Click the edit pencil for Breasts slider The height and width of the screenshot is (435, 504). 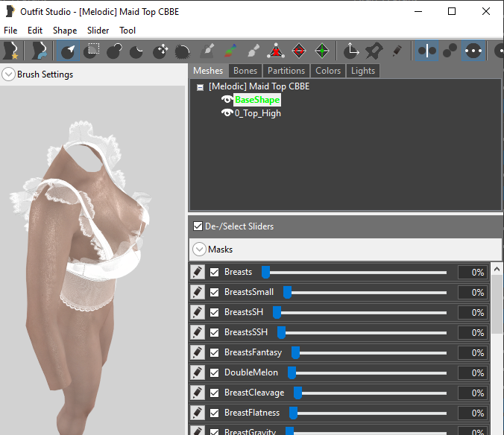coord(198,272)
